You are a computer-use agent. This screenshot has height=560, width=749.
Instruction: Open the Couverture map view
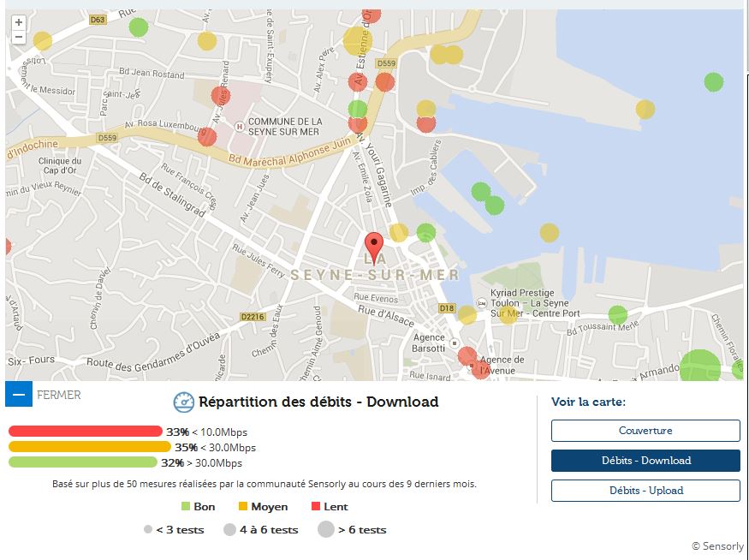(645, 431)
